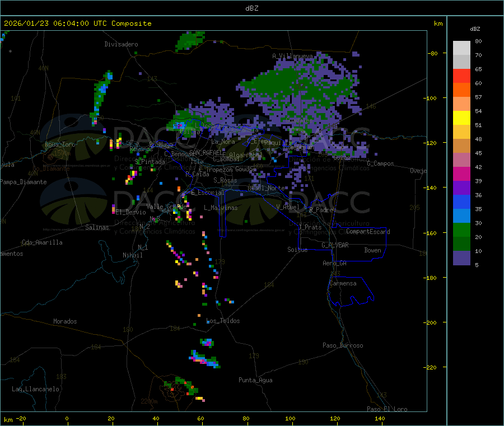
Task: Click the 'Morados' map label
Action: tap(65, 321)
